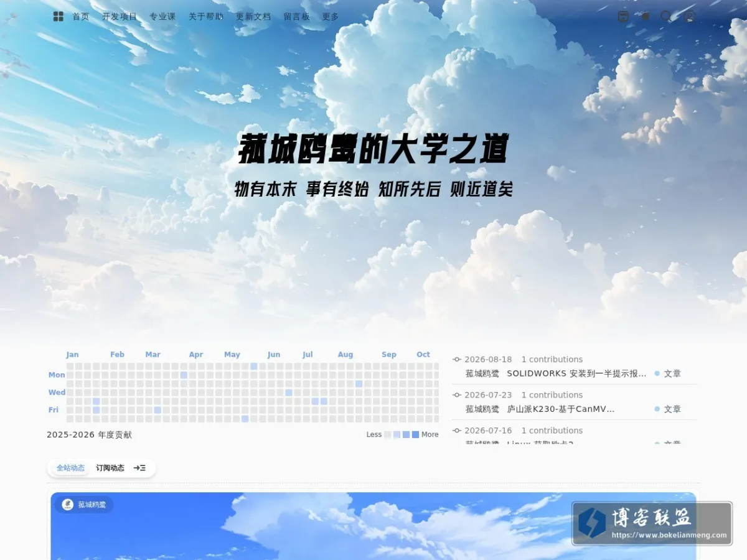
Task: Go to 首页 in the navigation bar
Action: click(x=81, y=17)
